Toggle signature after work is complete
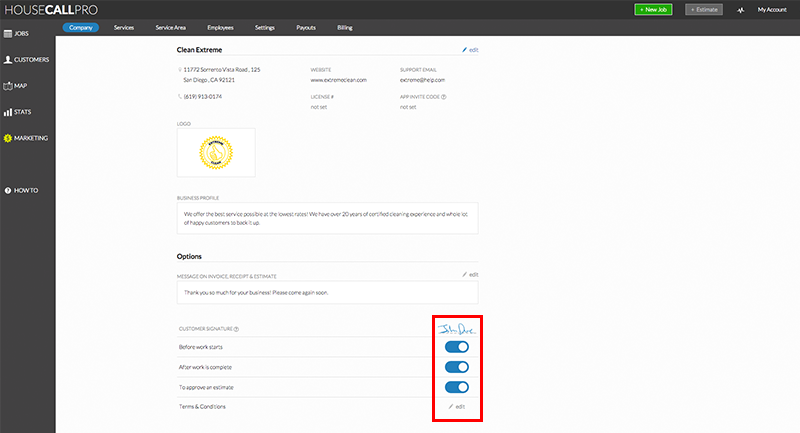This screenshot has width=800, height=433. pyautogui.click(x=456, y=367)
